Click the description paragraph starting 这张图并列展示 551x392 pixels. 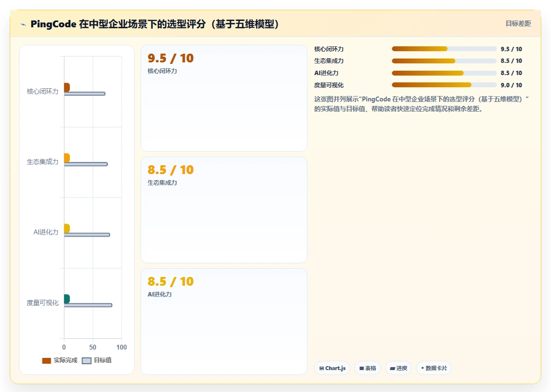[x=422, y=104]
